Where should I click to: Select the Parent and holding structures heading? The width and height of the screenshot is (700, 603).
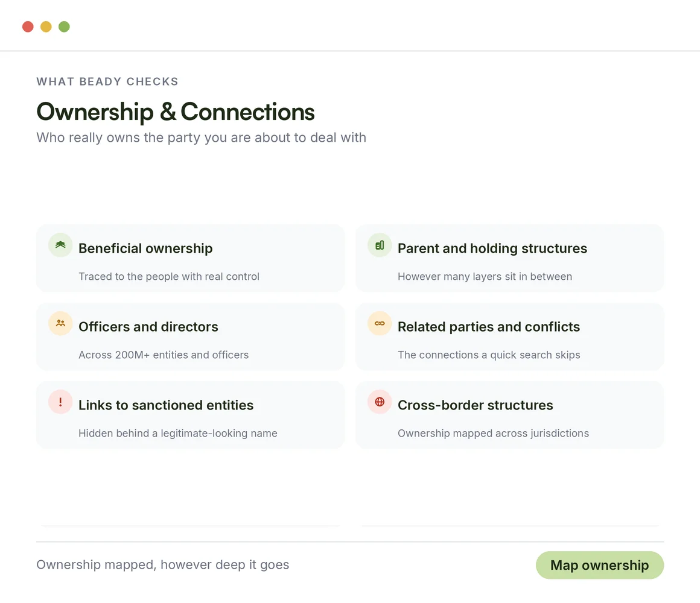tap(492, 248)
